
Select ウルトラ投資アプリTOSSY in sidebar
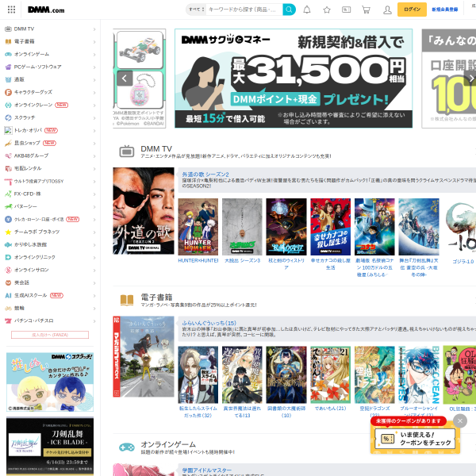tap(50, 181)
